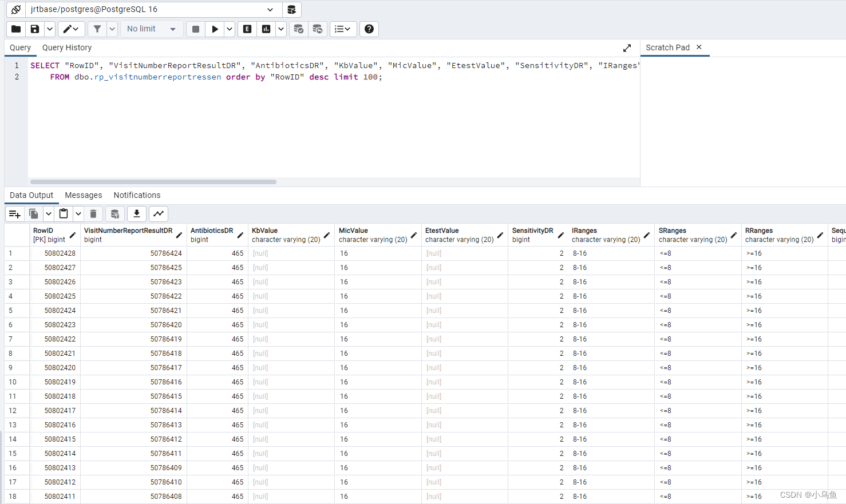Select the RowID column header
Viewport: 846px width, 504px height.
[x=55, y=235]
